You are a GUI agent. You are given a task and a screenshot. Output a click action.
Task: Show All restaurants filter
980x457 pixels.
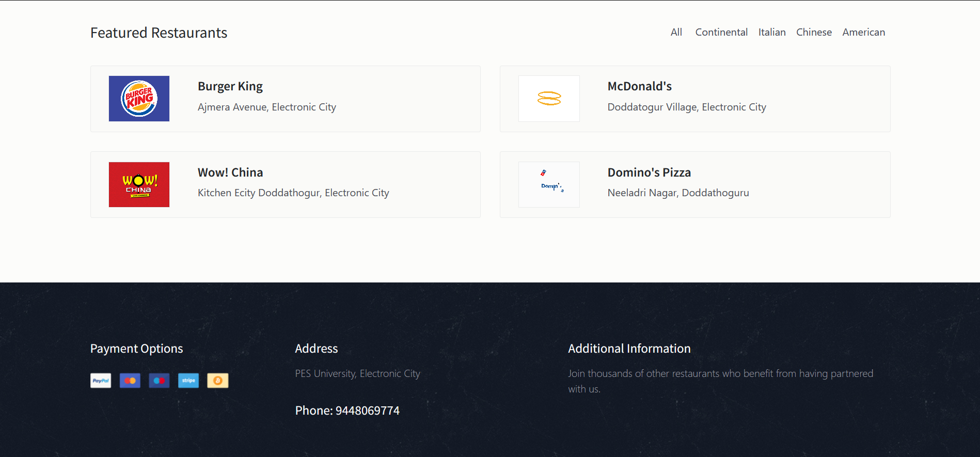click(x=676, y=32)
